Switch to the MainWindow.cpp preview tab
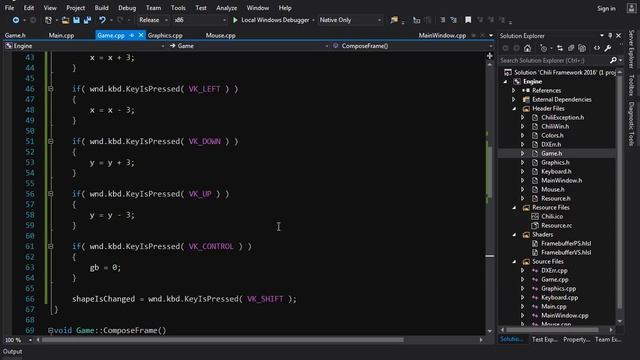This screenshot has height=360, width=640. pyautogui.click(x=442, y=36)
